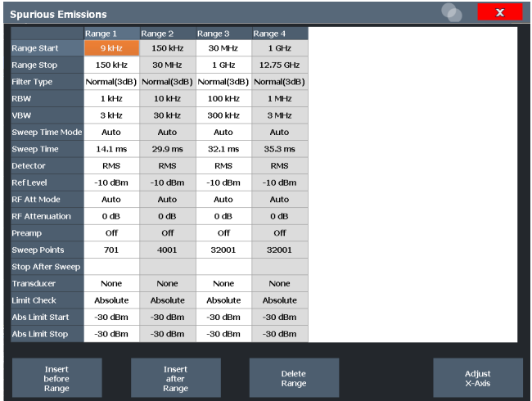Click Range 2 RBW 10 kHz
The image size is (532, 401).
[168, 98]
